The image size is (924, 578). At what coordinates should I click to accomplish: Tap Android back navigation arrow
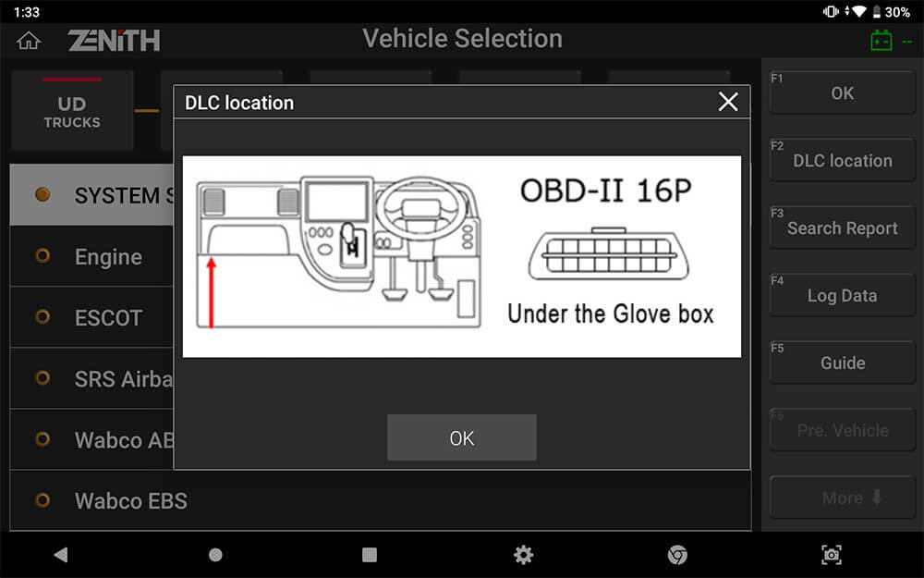point(61,554)
